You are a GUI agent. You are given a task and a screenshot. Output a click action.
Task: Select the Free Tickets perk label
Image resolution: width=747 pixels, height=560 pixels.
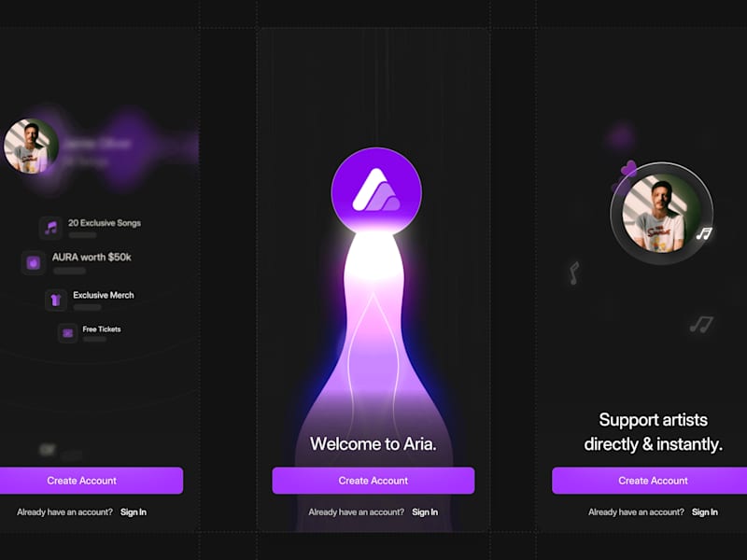[x=102, y=329]
